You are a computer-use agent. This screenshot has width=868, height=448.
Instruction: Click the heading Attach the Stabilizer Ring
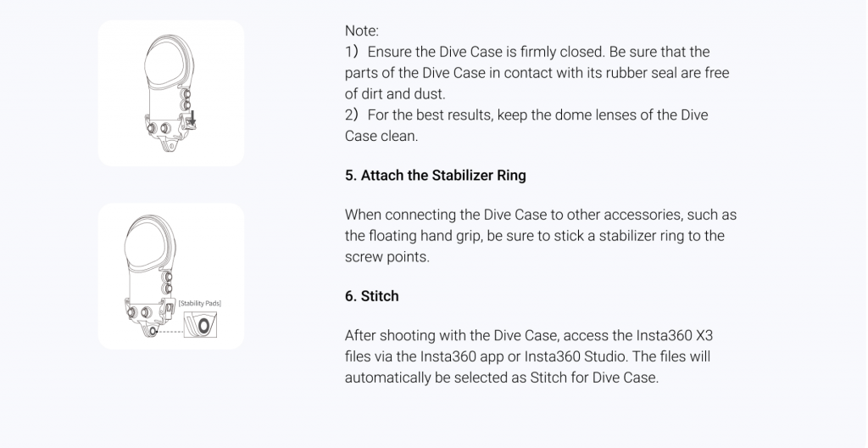(x=435, y=175)
